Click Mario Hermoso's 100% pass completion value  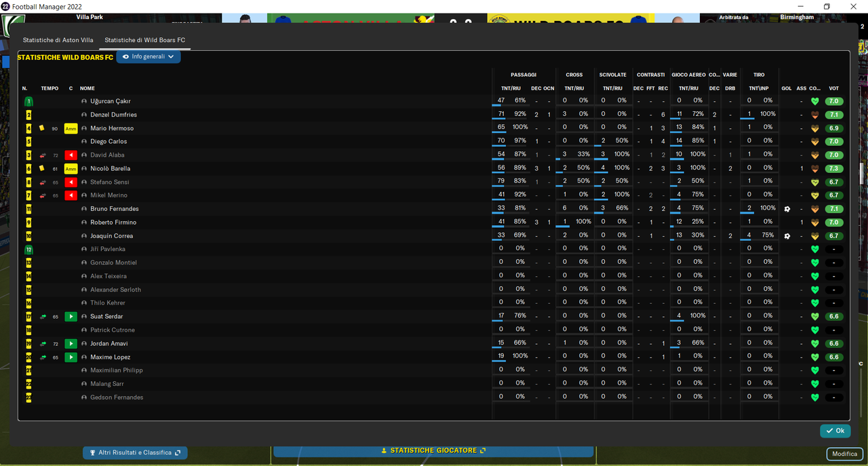pyautogui.click(x=520, y=127)
